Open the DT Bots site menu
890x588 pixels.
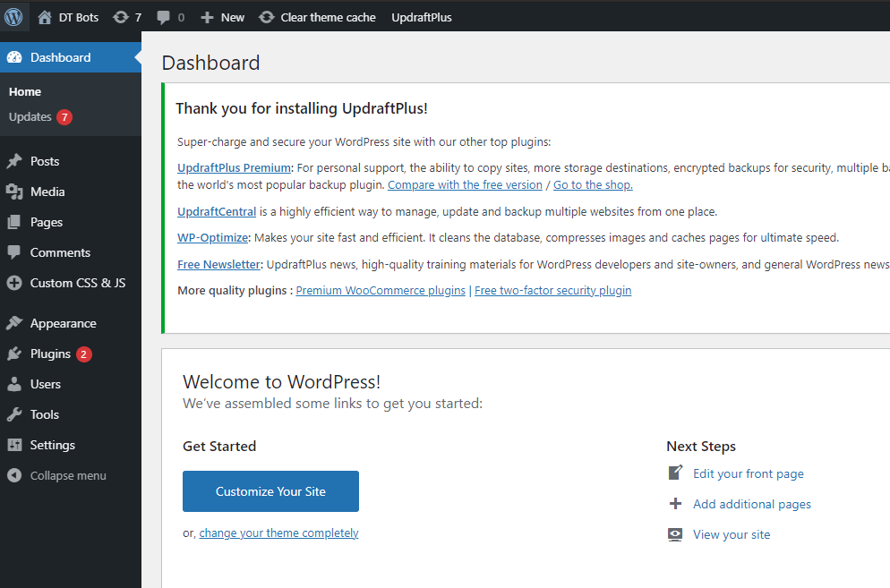point(68,18)
